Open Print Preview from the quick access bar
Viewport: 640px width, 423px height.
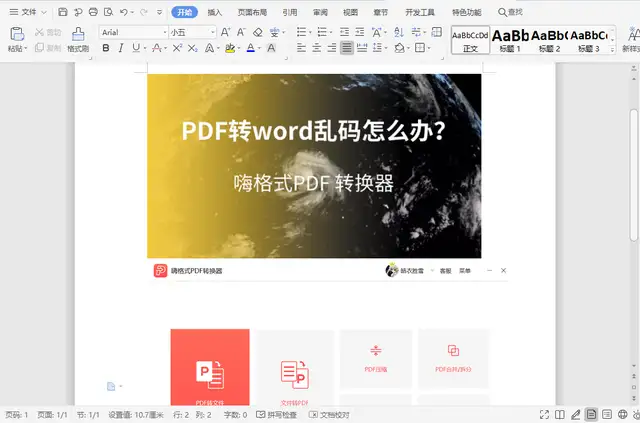tap(108, 12)
